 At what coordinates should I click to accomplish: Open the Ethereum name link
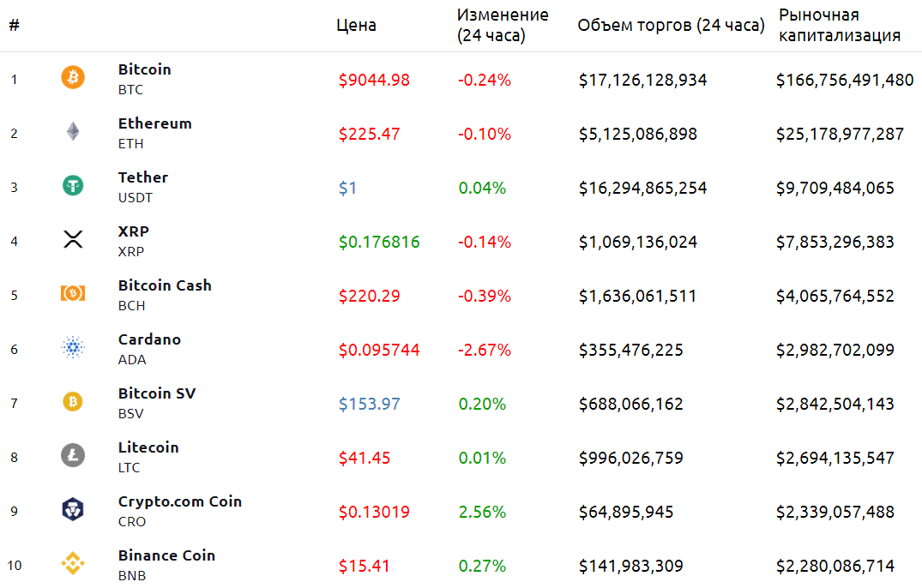[154, 123]
